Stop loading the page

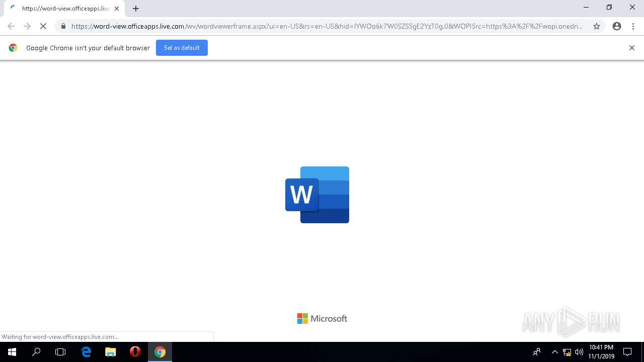(43, 26)
